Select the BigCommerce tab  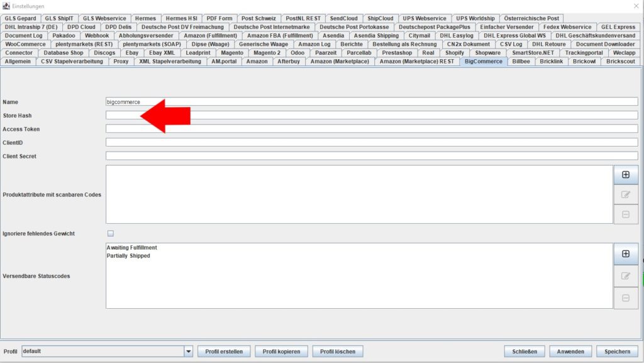click(x=484, y=62)
